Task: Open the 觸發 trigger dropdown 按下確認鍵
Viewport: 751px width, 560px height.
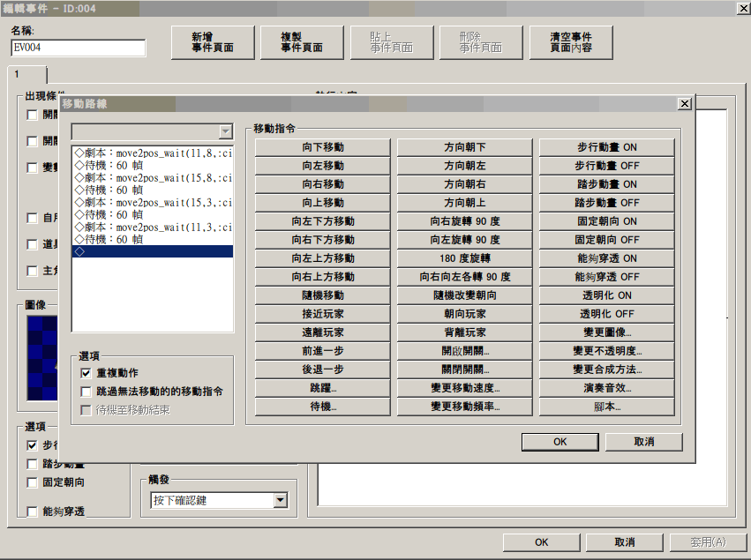Action: click(220, 501)
